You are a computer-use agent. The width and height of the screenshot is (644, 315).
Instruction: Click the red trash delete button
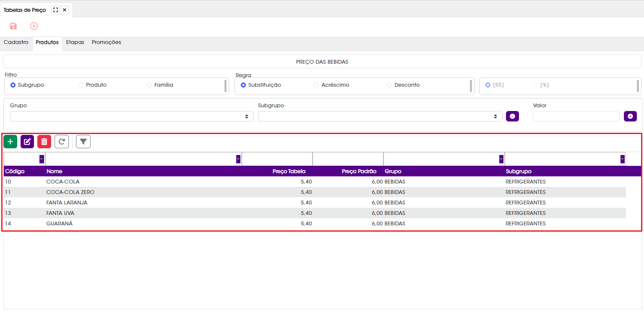click(x=44, y=142)
